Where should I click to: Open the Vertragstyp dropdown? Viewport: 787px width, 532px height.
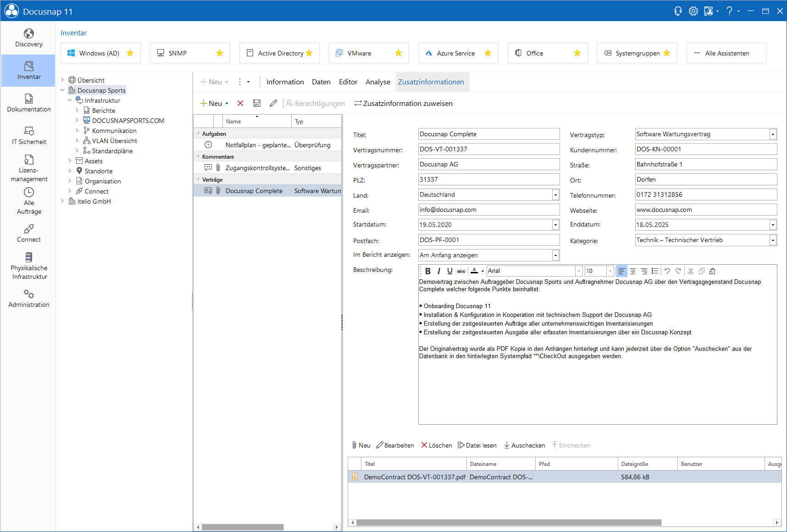(773, 134)
